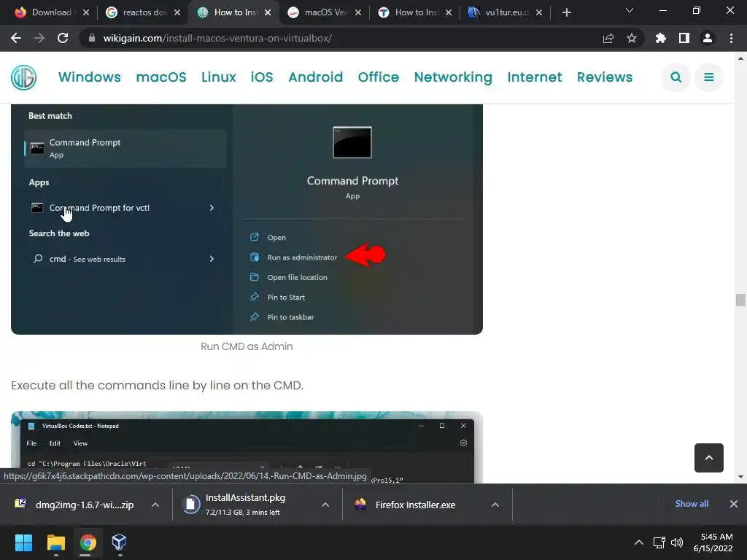Click the browser forward arrow

pyautogui.click(x=39, y=38)
